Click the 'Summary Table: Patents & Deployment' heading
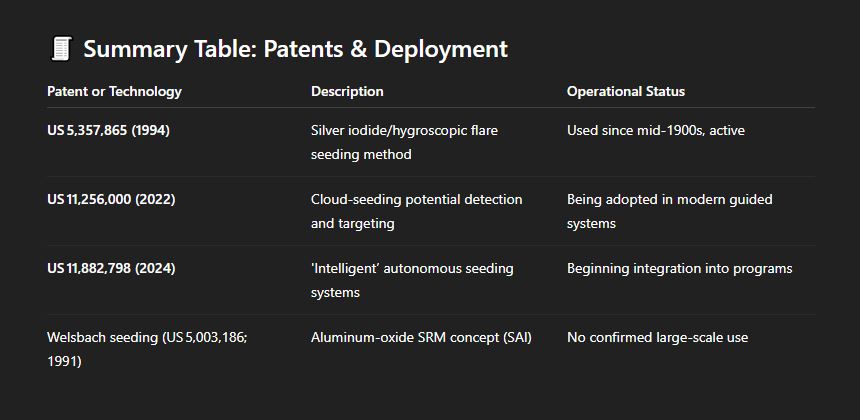Screen dimensions: 860x420 click(295, 49)
